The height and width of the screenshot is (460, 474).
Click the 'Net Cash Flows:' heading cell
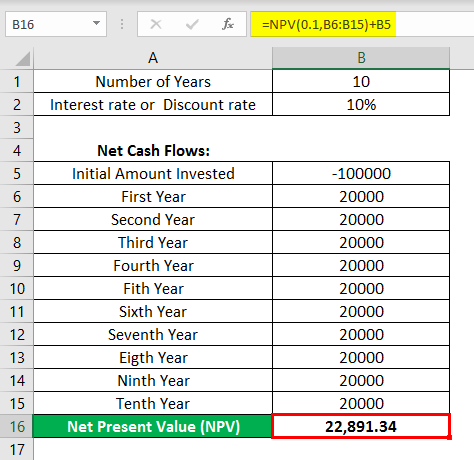click(153, 150)
